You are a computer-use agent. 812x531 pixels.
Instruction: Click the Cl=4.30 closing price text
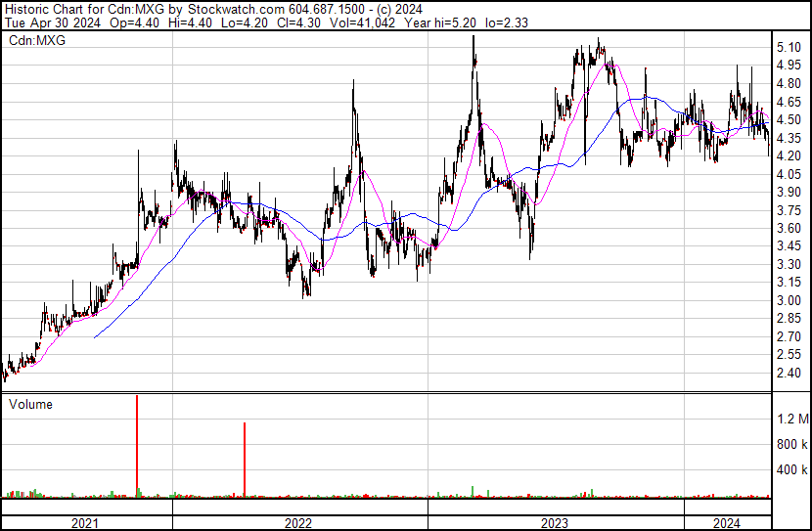pos(296,22)
